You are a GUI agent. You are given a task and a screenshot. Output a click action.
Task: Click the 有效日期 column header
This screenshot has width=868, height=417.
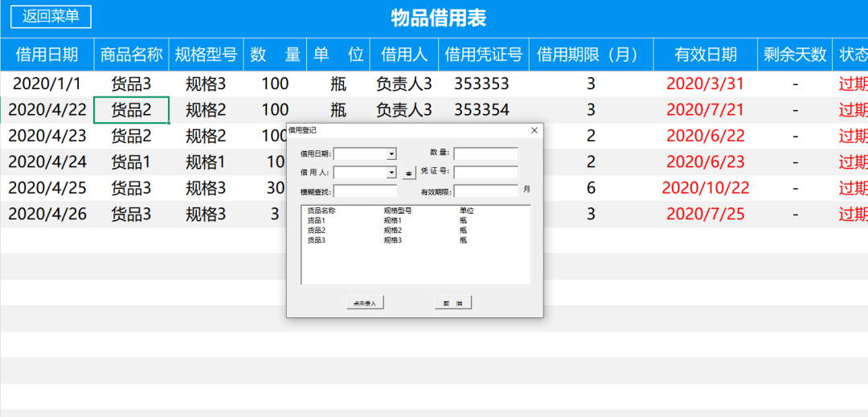[706, 55]
